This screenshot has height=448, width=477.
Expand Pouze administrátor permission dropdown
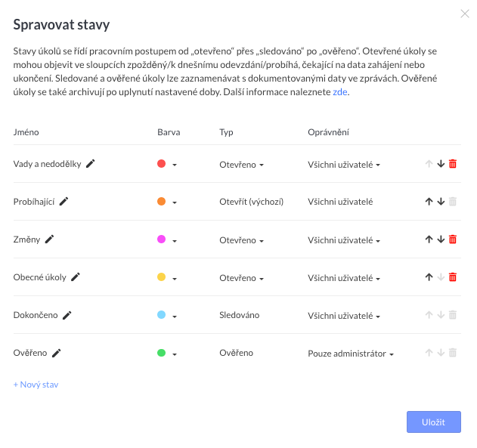(351, 354)
